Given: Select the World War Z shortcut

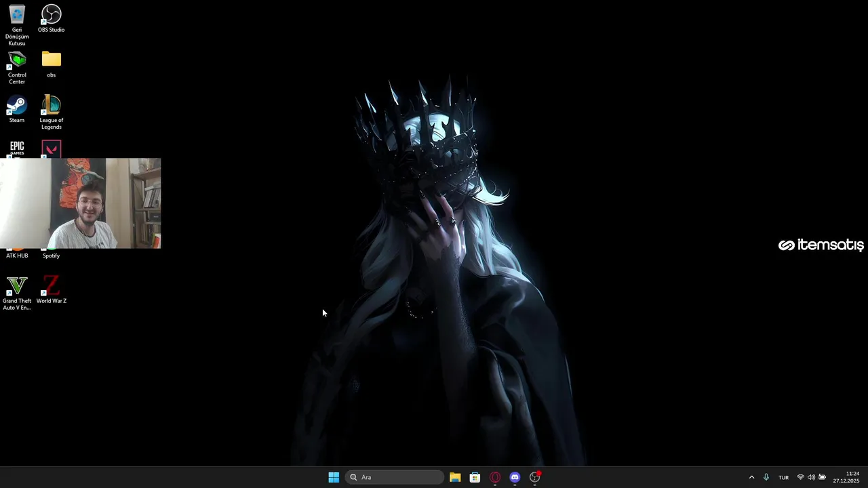Looking at the screenshot, I should tap(52, 290).
